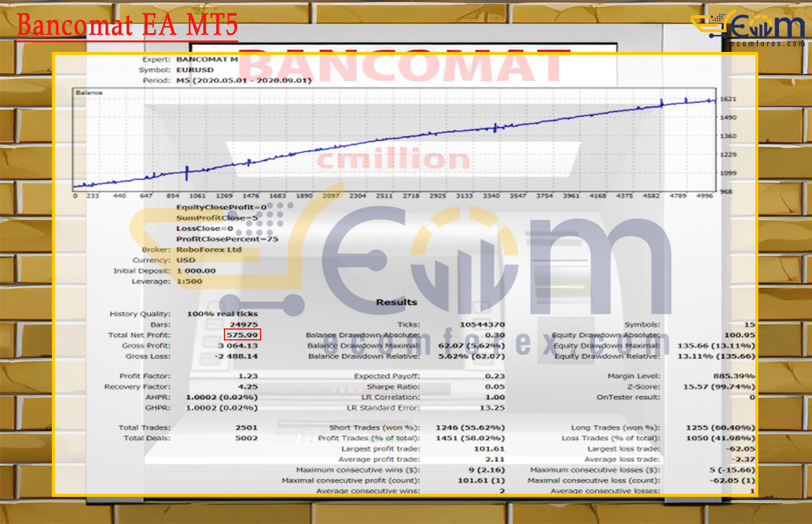Image resolution: width=812 pixels, height=524 pixels.
Task: Open the ecomforex.com link under logo
Action: (x=767, y=43)
